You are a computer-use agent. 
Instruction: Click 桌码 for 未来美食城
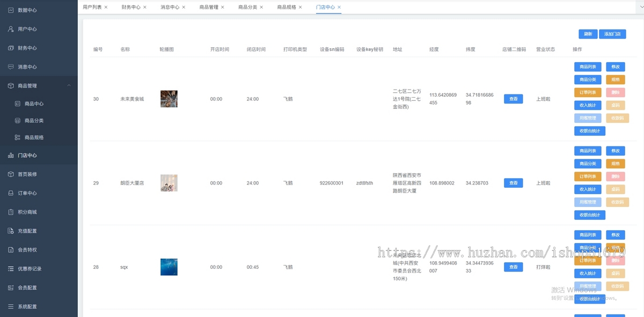[616, 105]
